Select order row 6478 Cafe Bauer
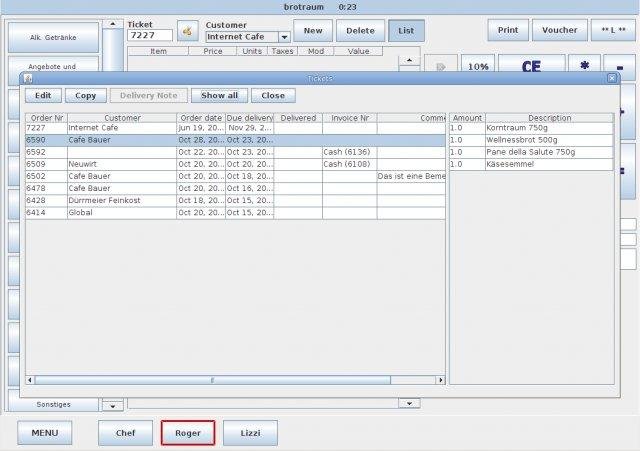The width and height of the screenshot is (640, 451). (236, 189)
